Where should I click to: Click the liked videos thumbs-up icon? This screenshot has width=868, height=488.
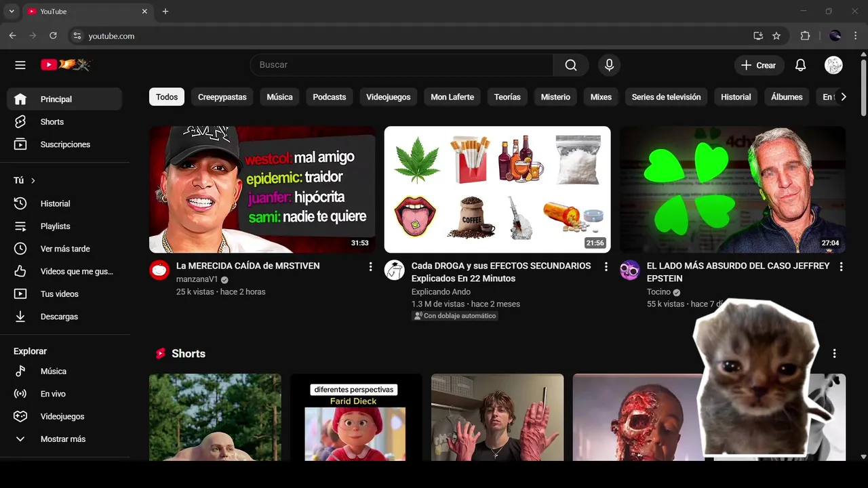(x=20, y=271)
